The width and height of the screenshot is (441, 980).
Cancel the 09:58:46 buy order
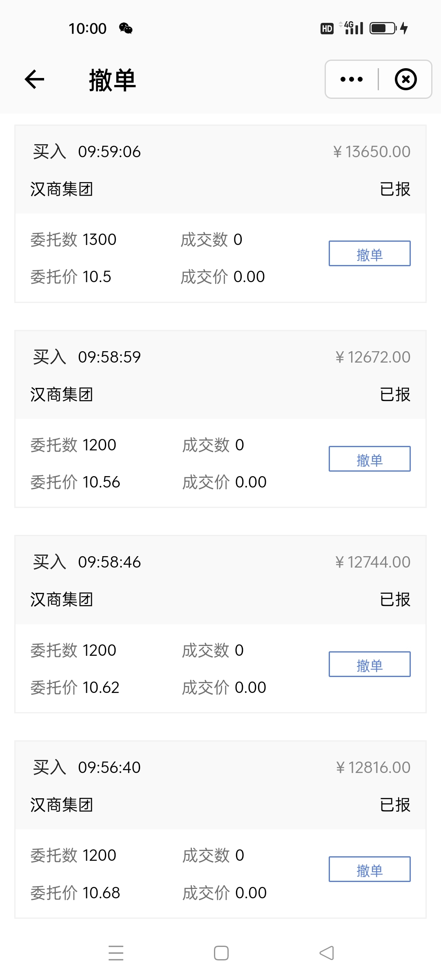(x=370, y=664)
